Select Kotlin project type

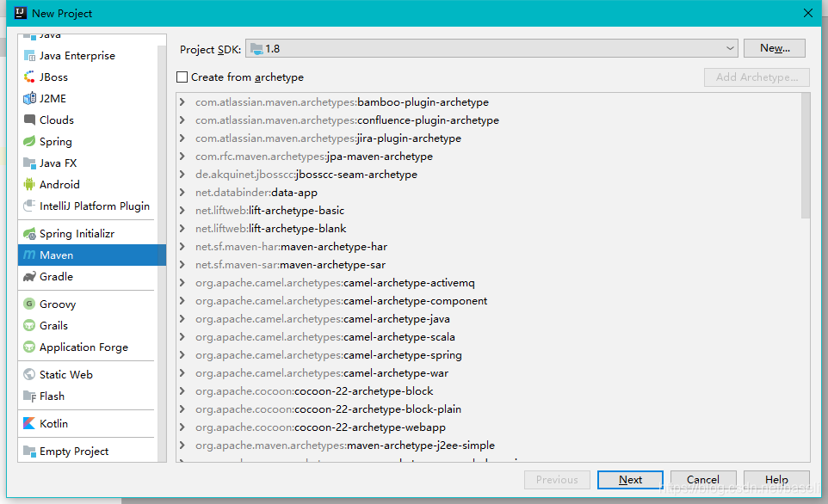pyautogui.click(x=87, y=424)
